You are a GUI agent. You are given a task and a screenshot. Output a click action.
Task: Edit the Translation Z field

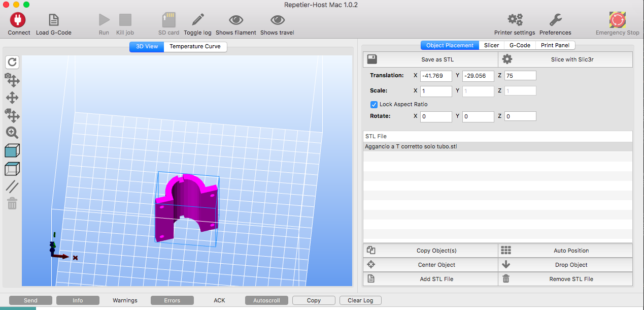click(520, 76)
